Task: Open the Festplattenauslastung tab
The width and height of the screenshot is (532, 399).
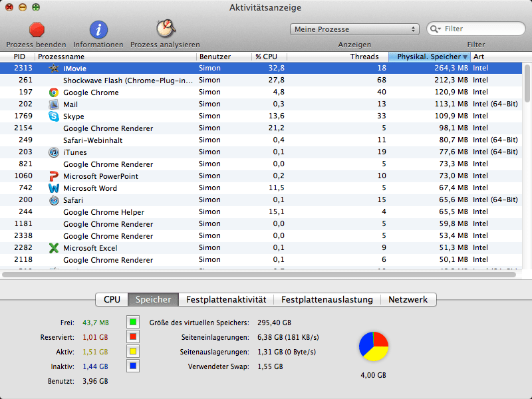Action: coord(327,300)
